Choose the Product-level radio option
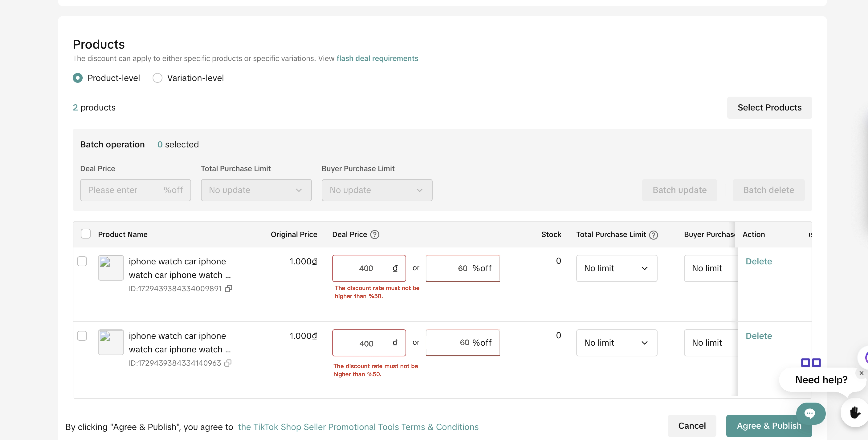The image size is (868, 440). (x=78, y=78)
